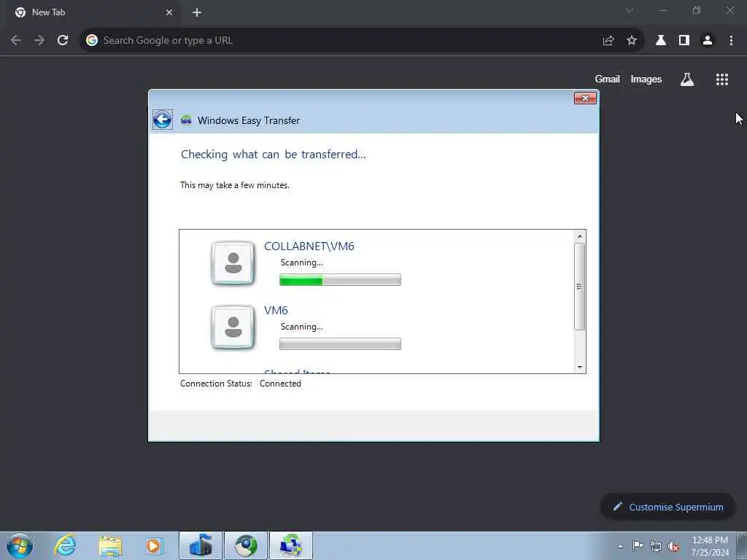This screenshot has width=747, height=560.
Task: Open Search Labs flask icon on page
Action: tap(687, 79)
